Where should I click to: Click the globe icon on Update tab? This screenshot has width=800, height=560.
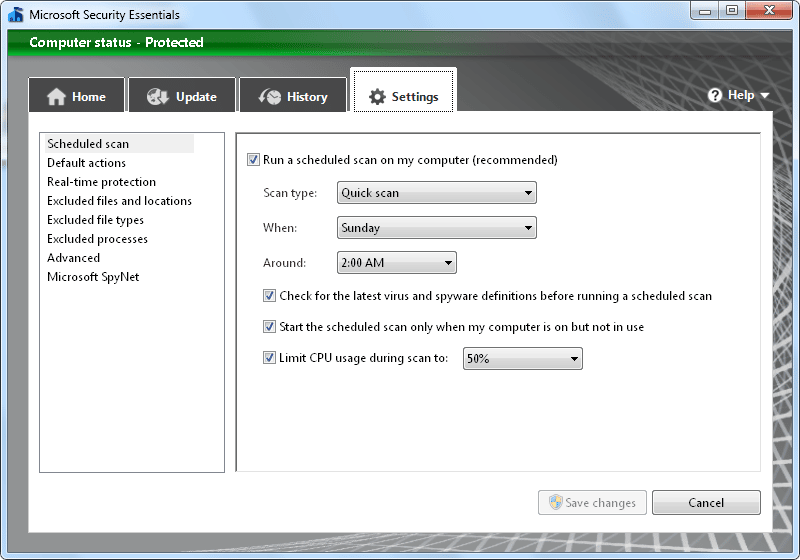157,97
